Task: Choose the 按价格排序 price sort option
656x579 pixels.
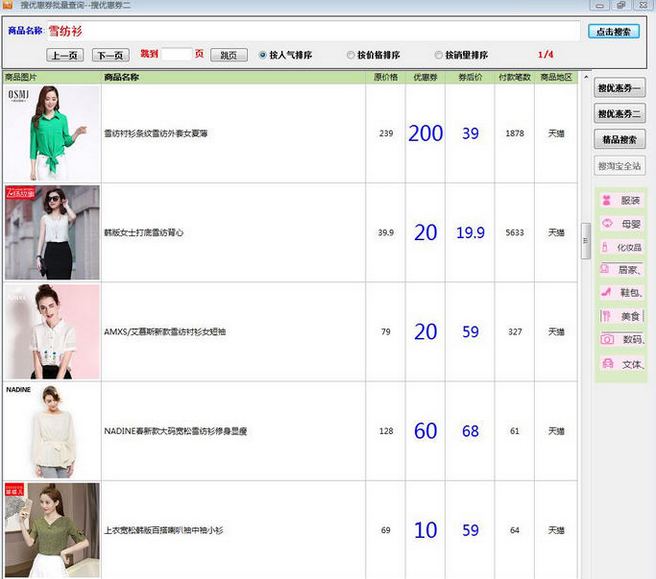Action: click(350, 55)
